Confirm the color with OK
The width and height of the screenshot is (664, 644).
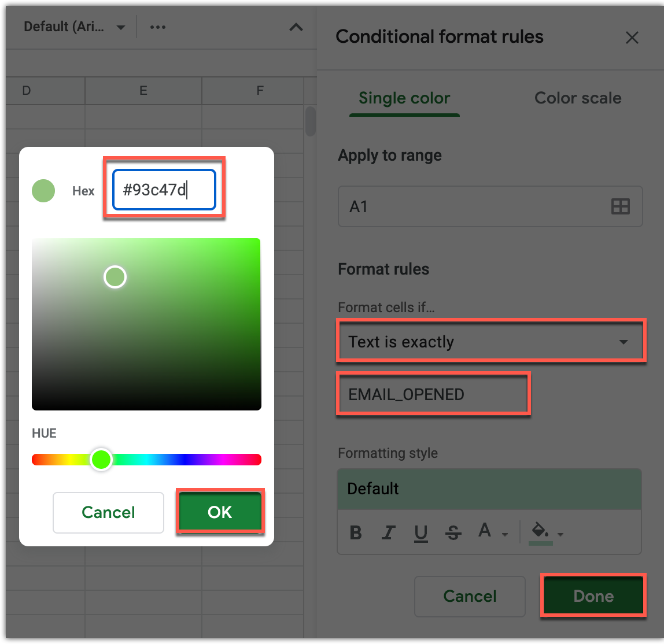tap(220, 512)
